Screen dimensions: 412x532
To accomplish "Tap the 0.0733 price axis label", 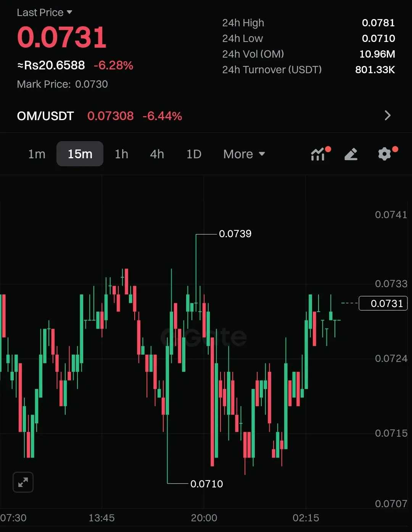I will coord(391,284).
